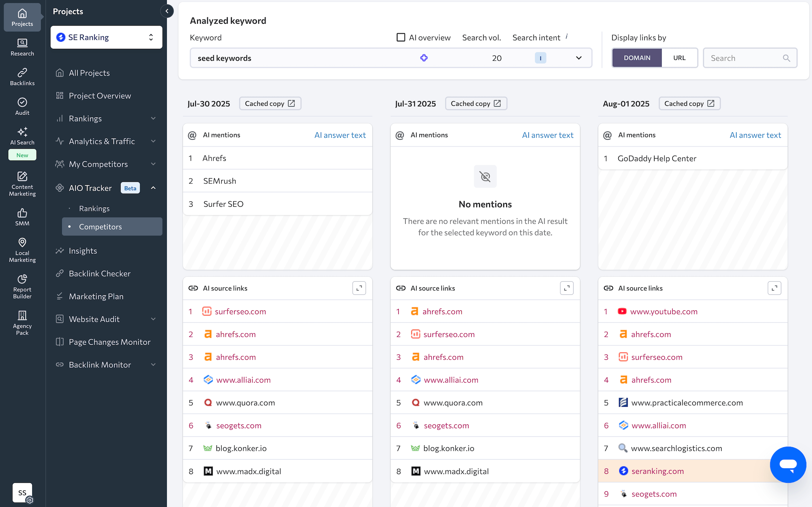This screenshot has height=507, width=812.
Task: Expand Analytics & Traffic chevron
Action: coord(153,141)
